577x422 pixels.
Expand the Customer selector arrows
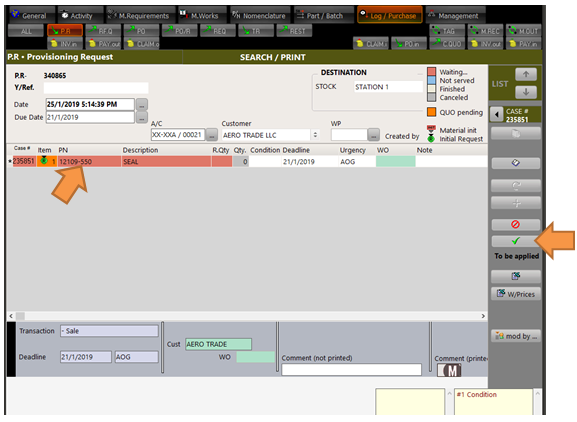315,135
